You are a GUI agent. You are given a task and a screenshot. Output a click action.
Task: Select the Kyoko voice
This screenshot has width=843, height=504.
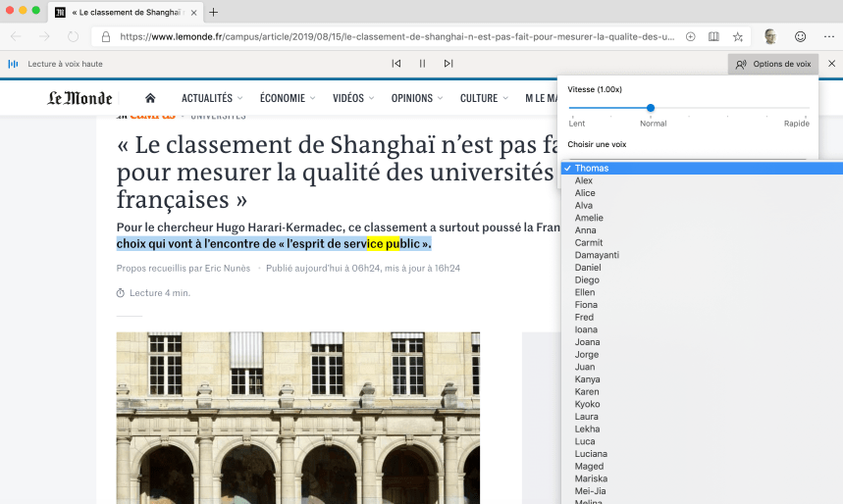point(702,404)
